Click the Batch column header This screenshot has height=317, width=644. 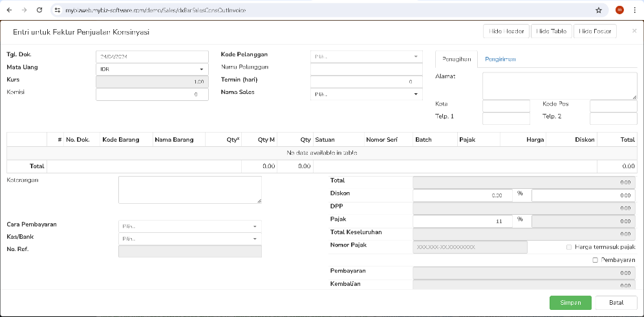435,139
